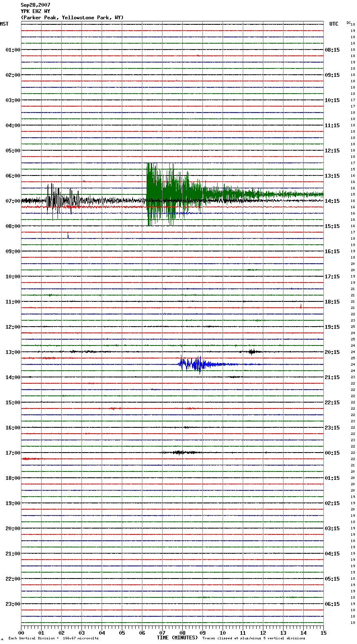The image size is (357, 644).
Task: Select the 16:00 MST hour label
Action: click(x=13, y=428)
